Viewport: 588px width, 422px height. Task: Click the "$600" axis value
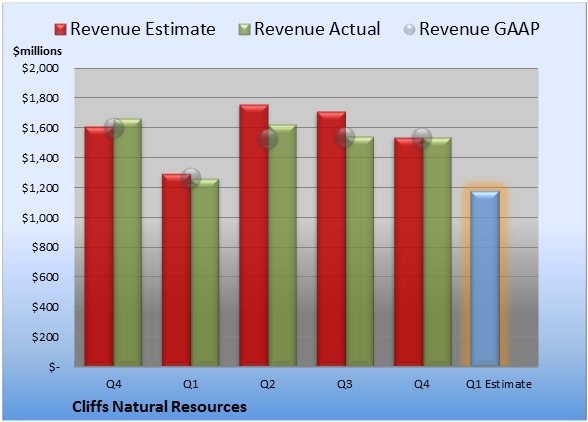(x=45, y=277)
